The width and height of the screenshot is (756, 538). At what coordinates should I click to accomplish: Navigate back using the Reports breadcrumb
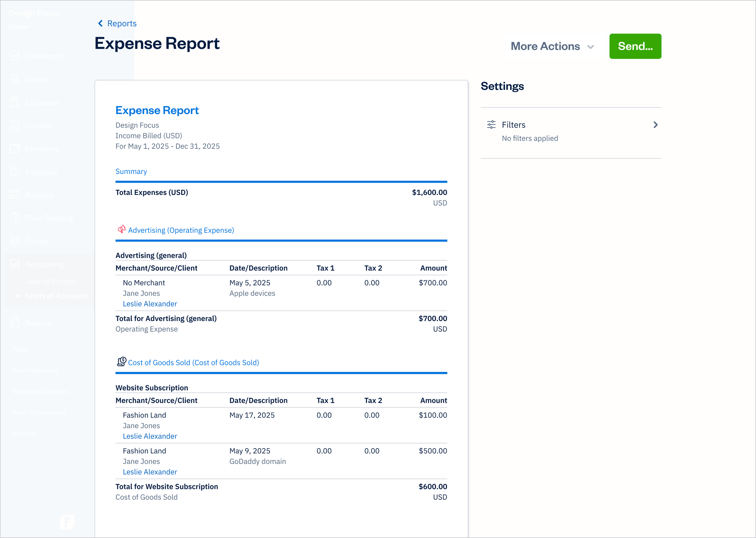116,23
